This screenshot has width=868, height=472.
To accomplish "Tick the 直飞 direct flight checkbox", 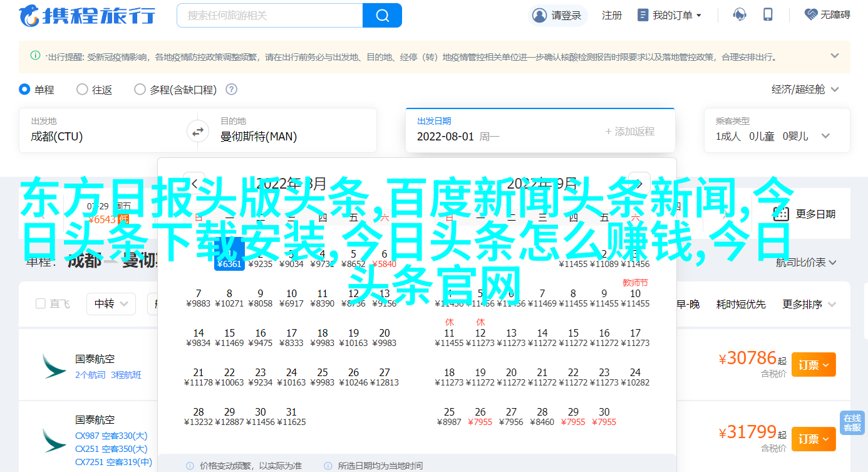I will [41, 304].
